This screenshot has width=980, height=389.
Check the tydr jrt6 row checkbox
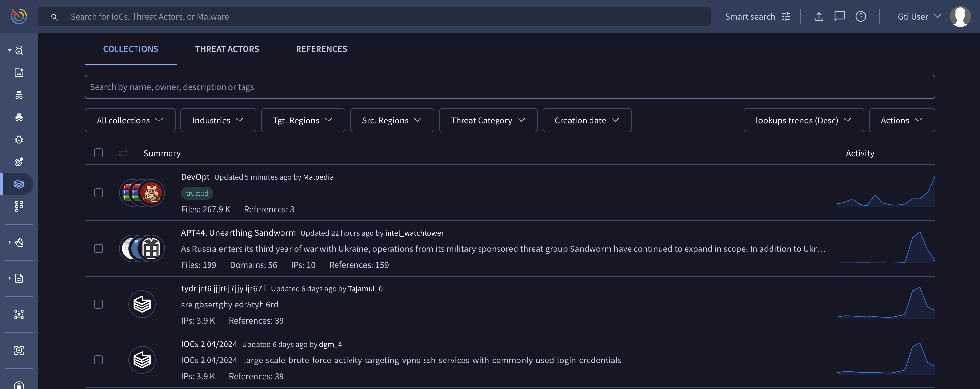pyautogui.click(x=99, y=304)
